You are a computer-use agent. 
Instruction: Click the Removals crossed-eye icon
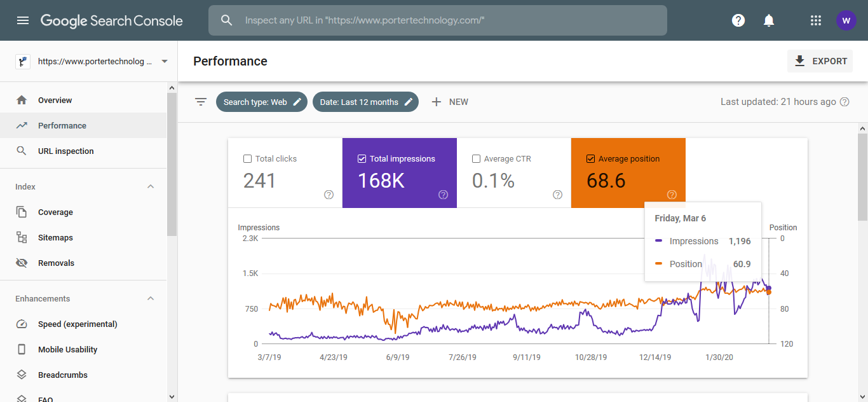click(x=22, y=263)
